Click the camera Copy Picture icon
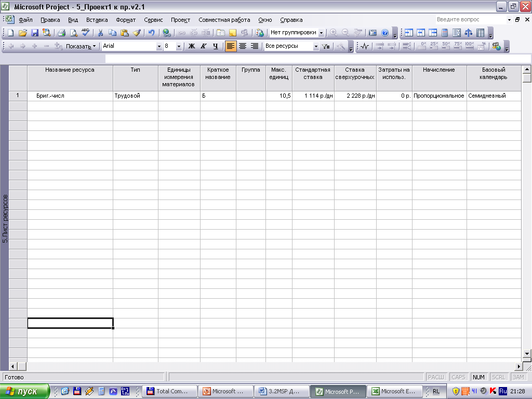 click(x=373, y=33)
